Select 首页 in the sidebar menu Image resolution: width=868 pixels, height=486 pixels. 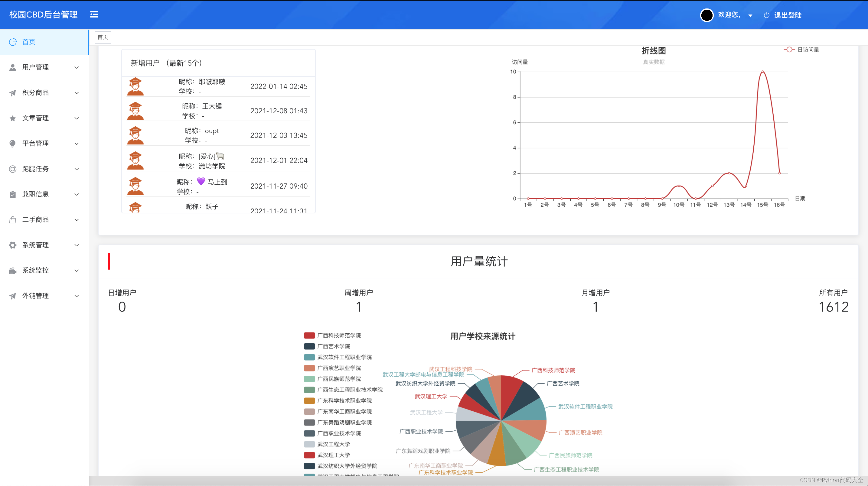tap(29, 42)
